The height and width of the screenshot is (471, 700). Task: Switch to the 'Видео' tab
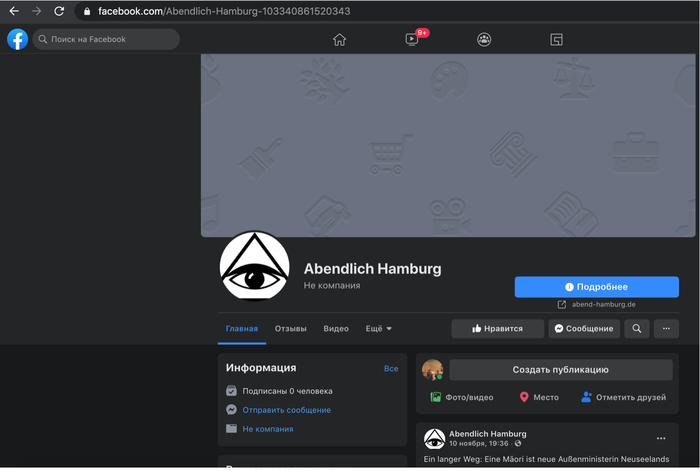(x=336, y=329)
